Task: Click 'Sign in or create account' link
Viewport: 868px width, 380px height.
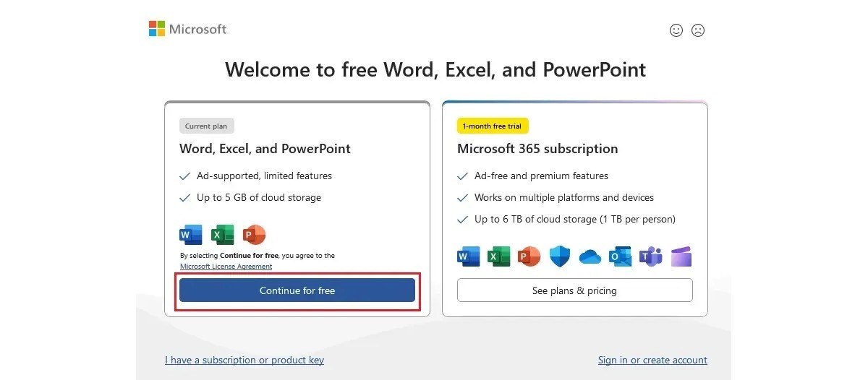Action: pyautogui.click(x=652, y=360)
